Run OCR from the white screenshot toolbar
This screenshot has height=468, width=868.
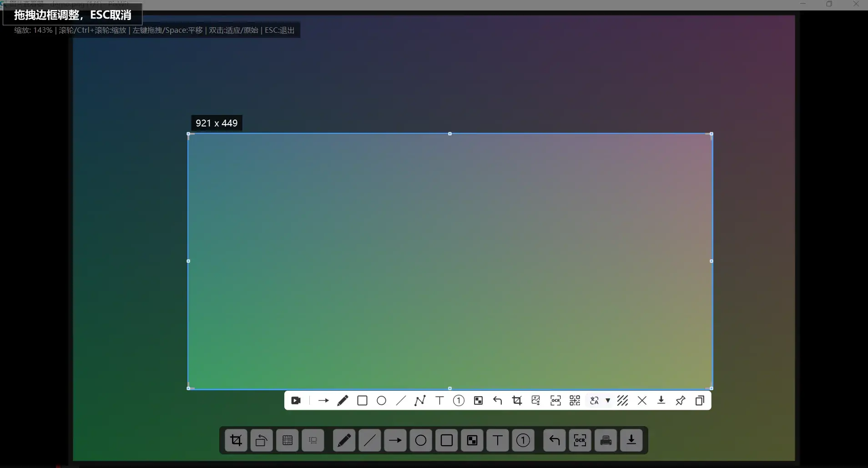[555, 401]
